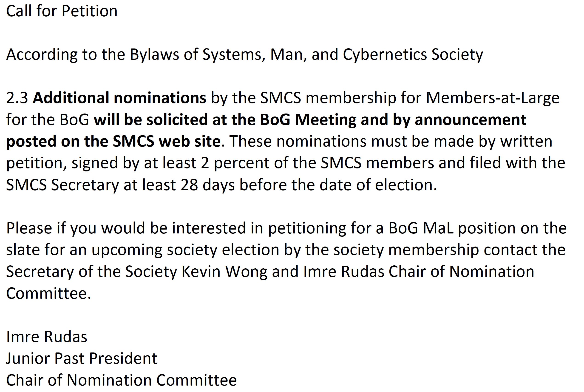Click the final line 'Chair of Nomination Committee'
The image size is (584, 392).
pyautogui.click(x=122, y=380)
